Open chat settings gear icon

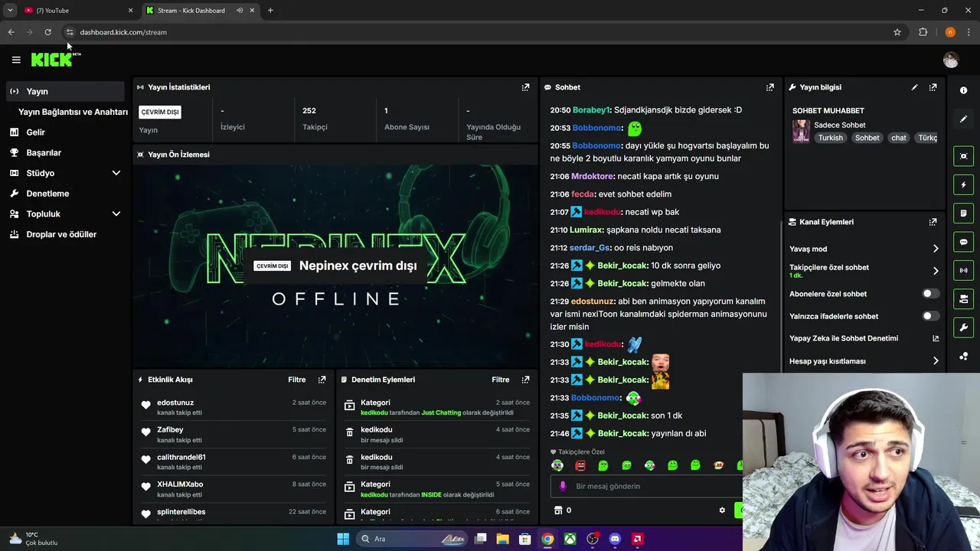(722, 510)
